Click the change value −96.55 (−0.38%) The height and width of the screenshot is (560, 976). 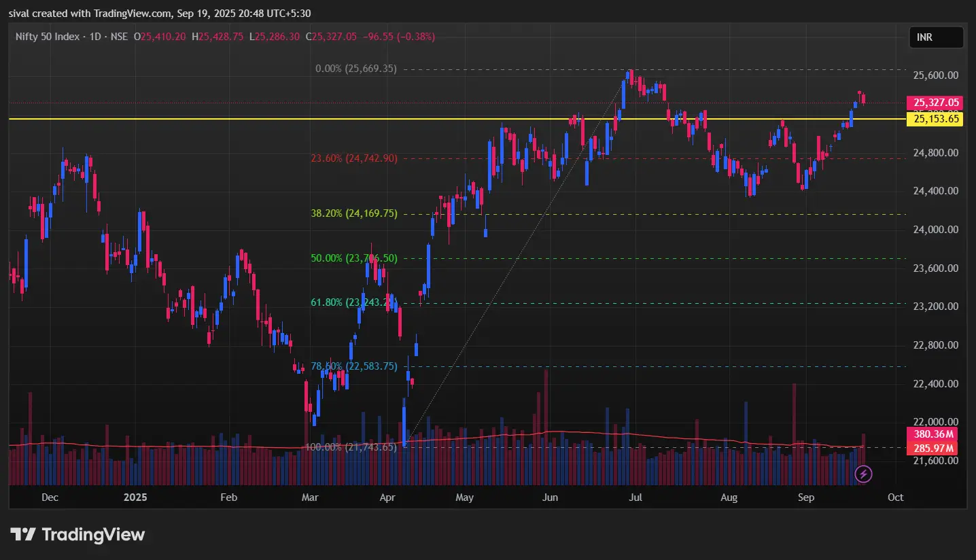click(x=399, y=36)
